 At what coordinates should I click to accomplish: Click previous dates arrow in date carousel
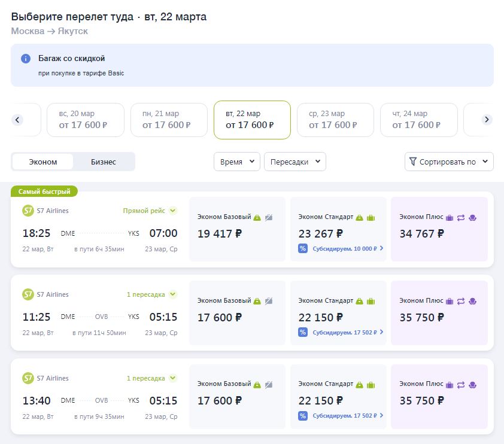(x=17, y=120)
